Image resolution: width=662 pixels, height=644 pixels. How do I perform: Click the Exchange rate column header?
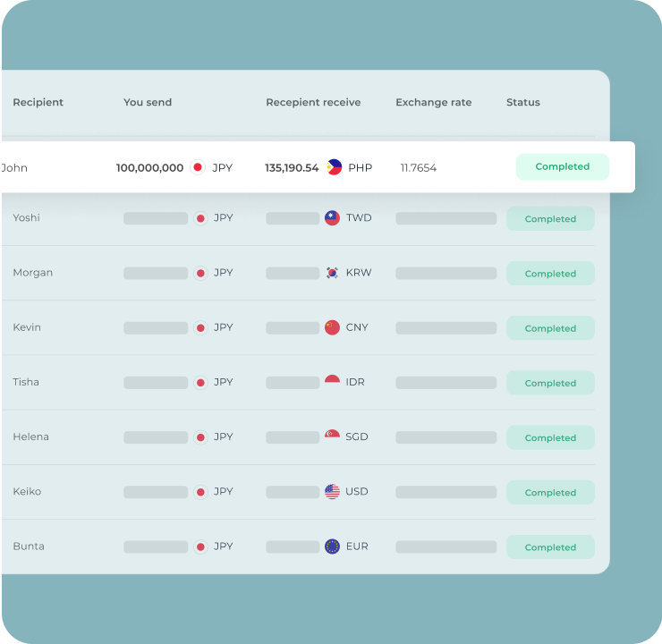point(433,102)
